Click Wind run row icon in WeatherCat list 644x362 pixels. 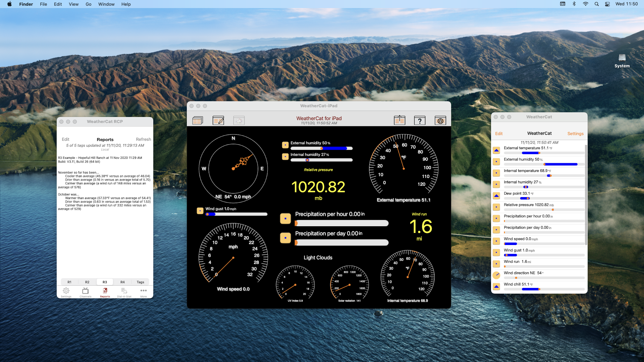(x=496, y=264)
